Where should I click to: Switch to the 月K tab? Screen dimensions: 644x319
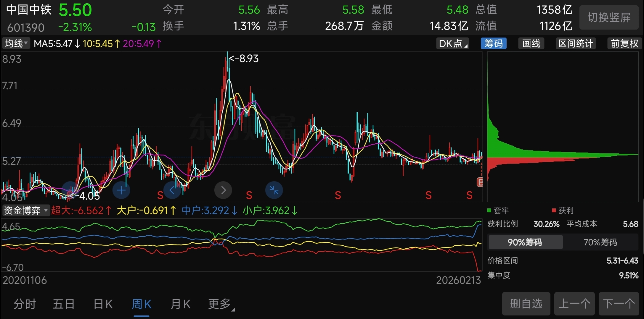[180, 304]
